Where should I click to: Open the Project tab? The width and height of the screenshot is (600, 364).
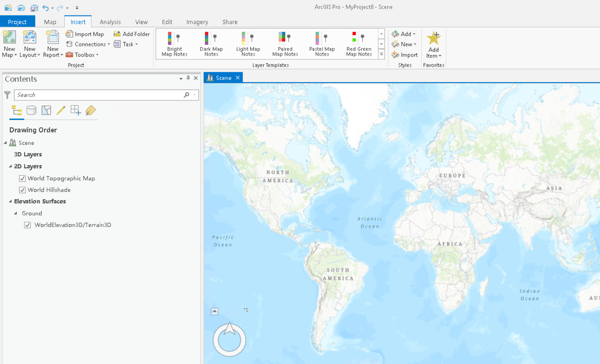(x=17, y=22)
